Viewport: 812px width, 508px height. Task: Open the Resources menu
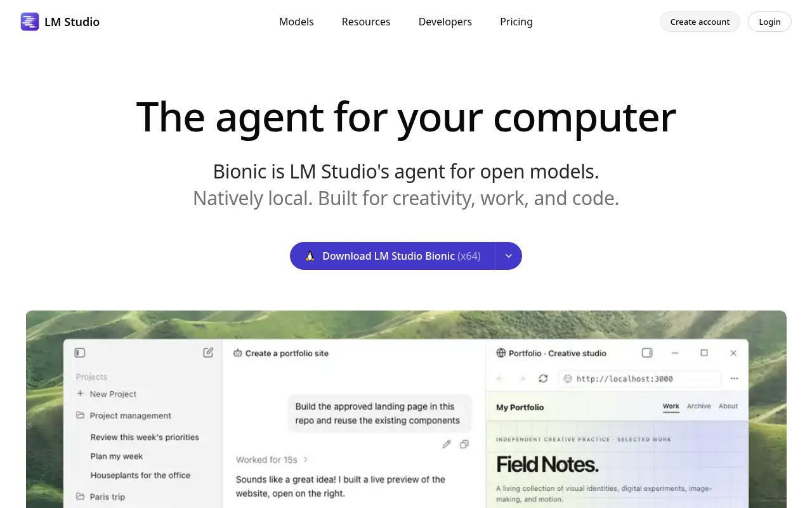pos(366,22)
